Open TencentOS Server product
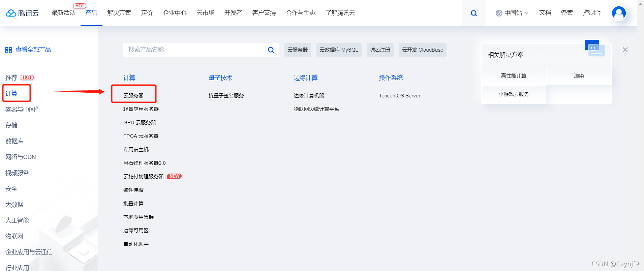The height and width of the screenshot is (271, 644). [400, 96]
